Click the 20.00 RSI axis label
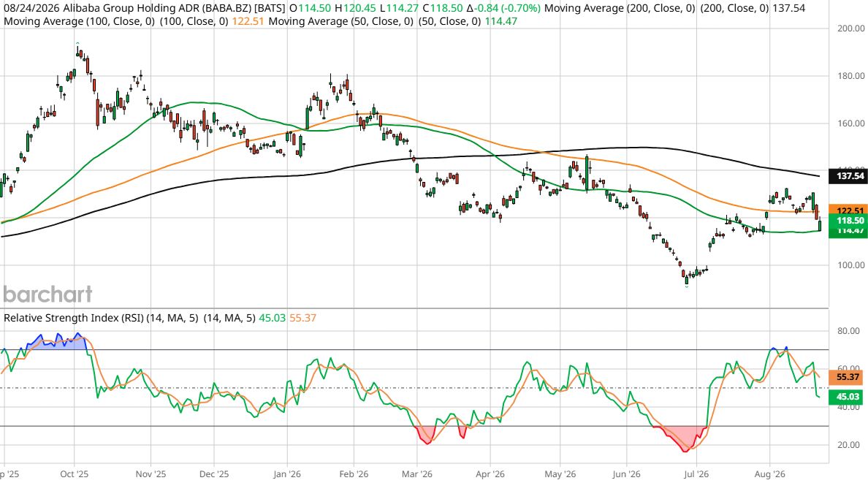868x483 pixels. tap(848, 445)
